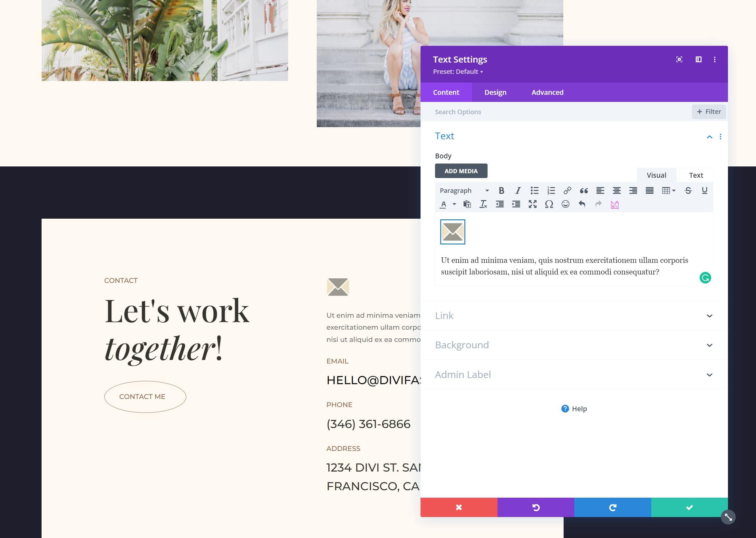This screenshot has height=538, width=756.
Task: Click the Strikethrough icon
Action: [688, 190]
